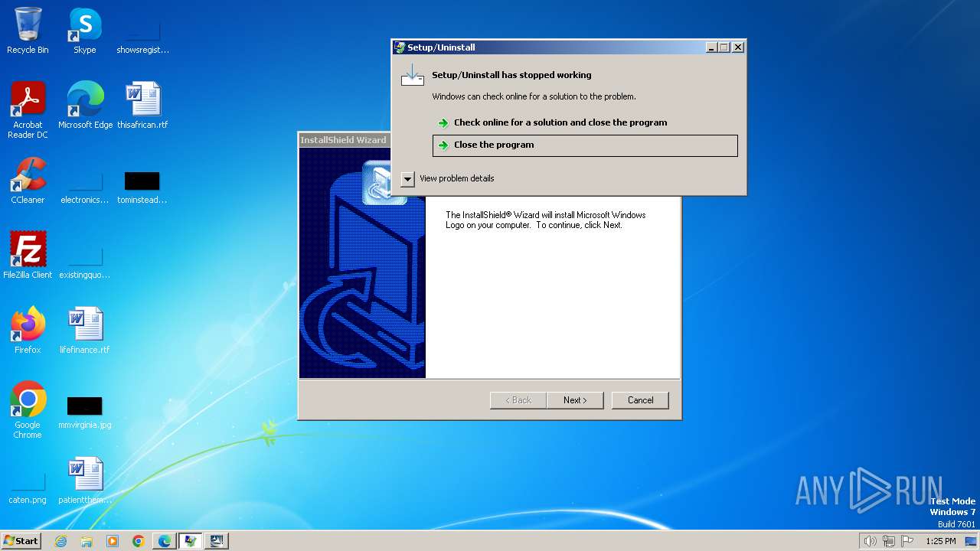Click the volume speaker tray icon
Image resolution: width=980 pixels, height=551 pixels.
click(x=871, y=541)
